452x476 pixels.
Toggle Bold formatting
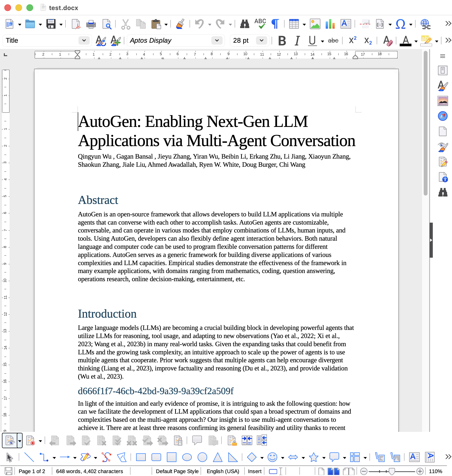[282, 41]
